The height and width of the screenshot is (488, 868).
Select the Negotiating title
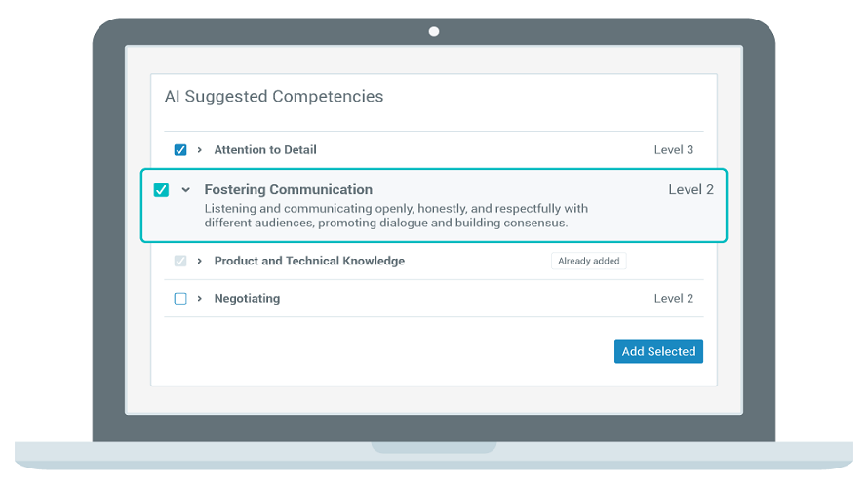point(247,299)
